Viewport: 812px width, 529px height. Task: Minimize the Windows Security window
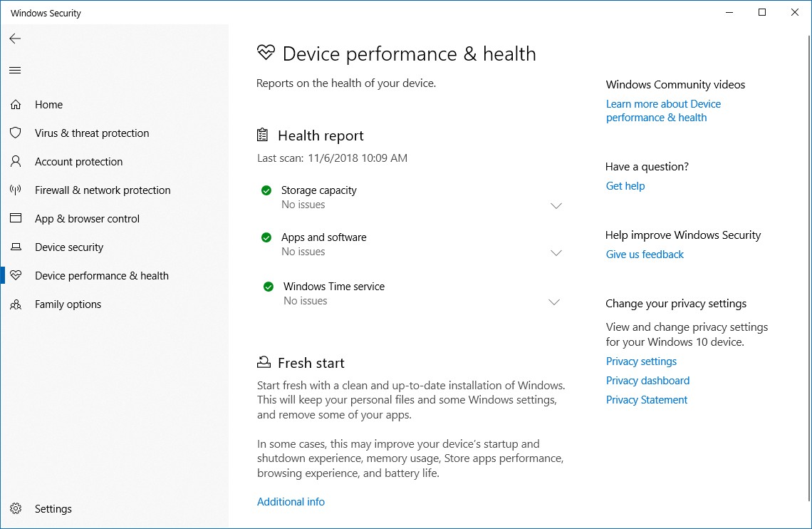tap(729, 12)
